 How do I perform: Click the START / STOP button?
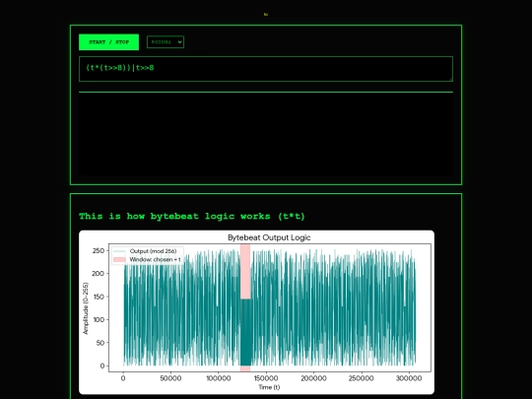(108, 42)
